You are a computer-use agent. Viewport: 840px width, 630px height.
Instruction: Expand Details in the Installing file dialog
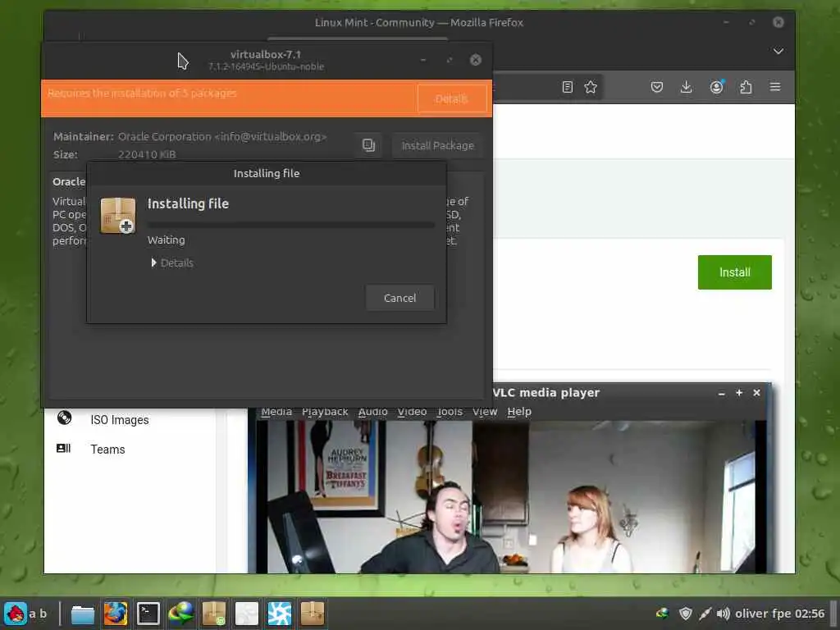click(172, 263)
